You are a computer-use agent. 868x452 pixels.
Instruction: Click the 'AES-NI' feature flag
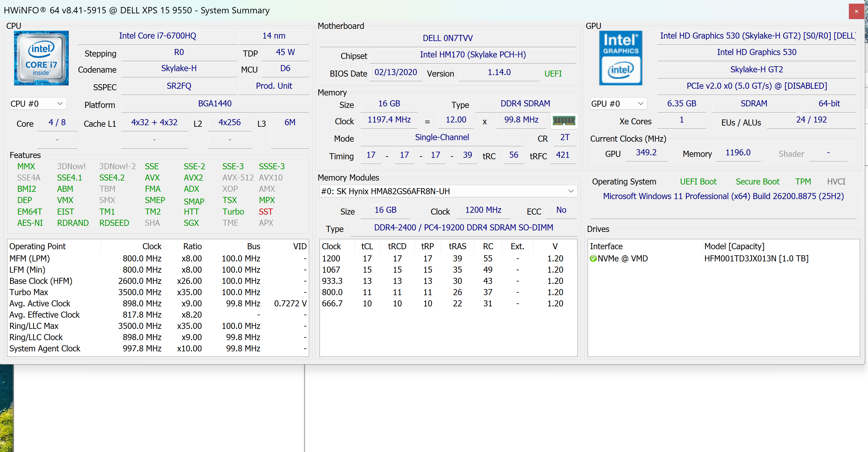[x=30, y=223]
